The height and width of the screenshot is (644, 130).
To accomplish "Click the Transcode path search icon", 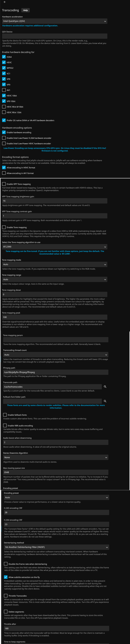I will click(105, 386).
